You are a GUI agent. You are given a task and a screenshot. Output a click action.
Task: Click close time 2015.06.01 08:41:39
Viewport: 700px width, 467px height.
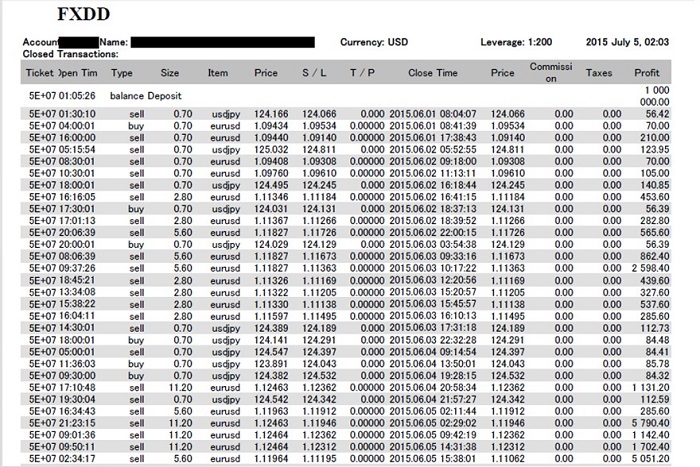point(433,126)
